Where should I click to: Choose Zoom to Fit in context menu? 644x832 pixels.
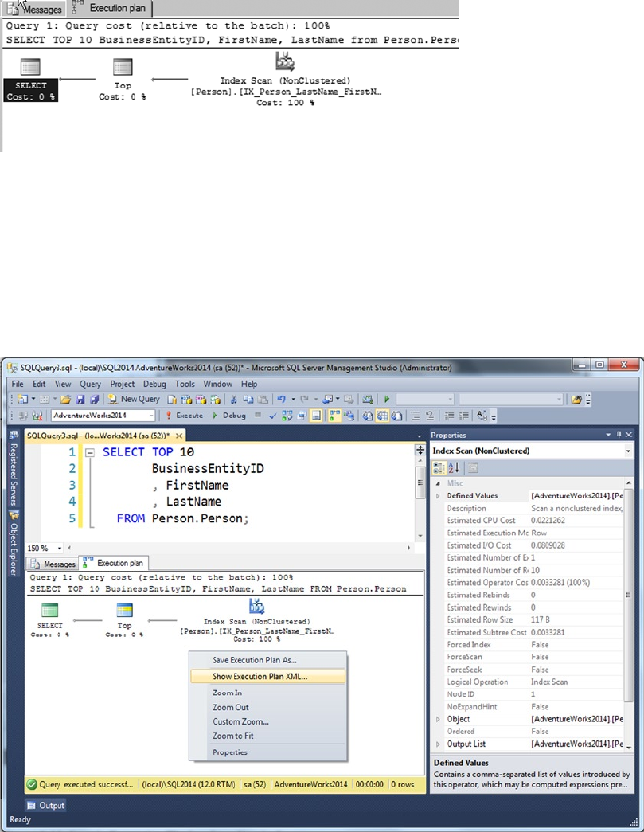click(x=268, y=736)
